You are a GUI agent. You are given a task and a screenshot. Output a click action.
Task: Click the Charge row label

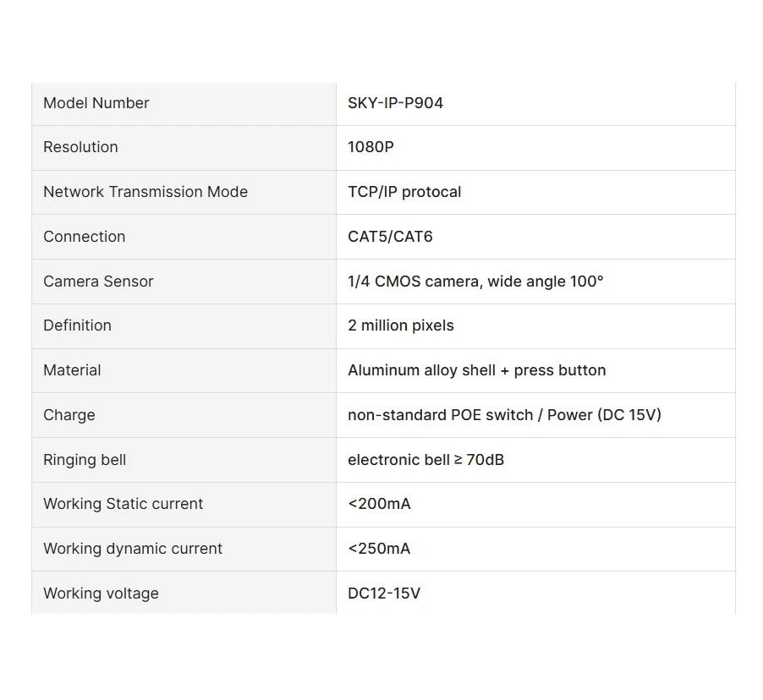coord(69,415)
